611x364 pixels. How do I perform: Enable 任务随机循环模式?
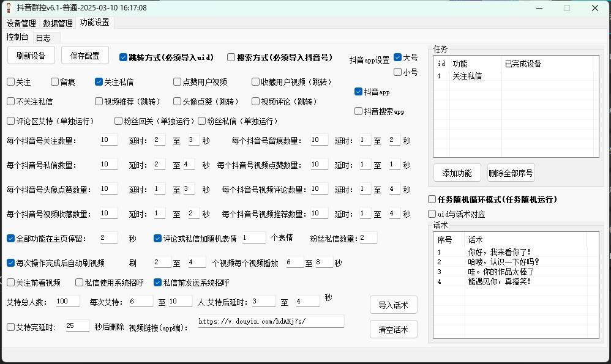click(431, 199)
